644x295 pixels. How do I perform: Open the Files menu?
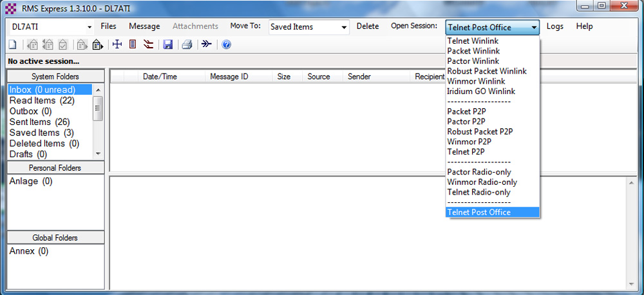point(108,26)
